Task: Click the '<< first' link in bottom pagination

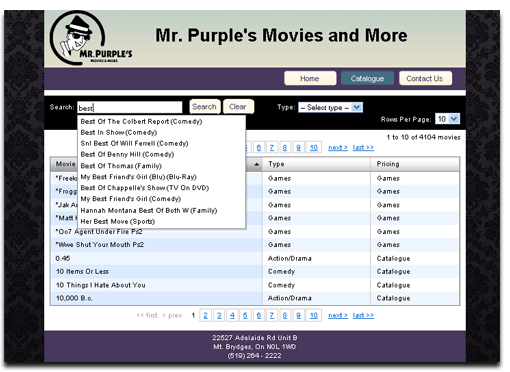Action: (147, 315)
